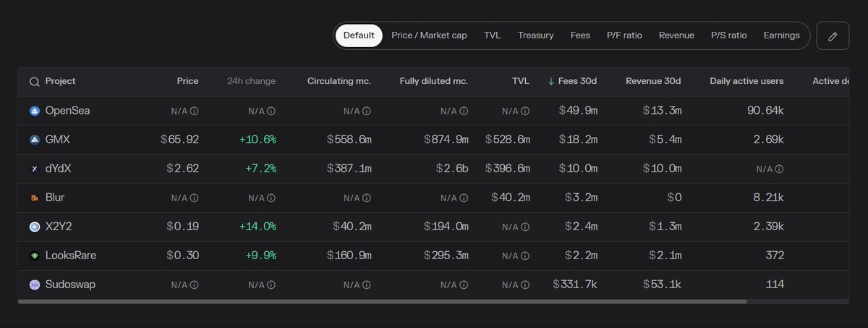
Task: Click info icon beside OpenSea Circulating mc. N/A
Action: tap(367, 111)
